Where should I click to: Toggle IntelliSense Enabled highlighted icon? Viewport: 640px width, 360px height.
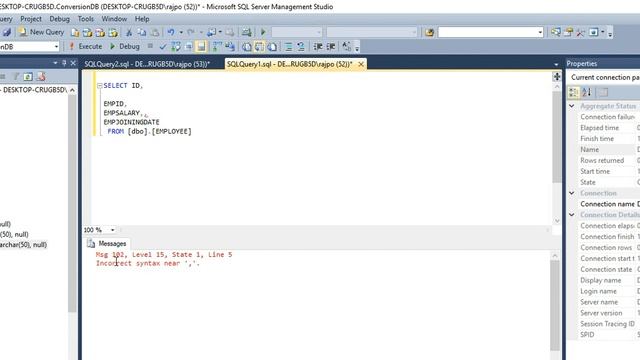point(201,47)
